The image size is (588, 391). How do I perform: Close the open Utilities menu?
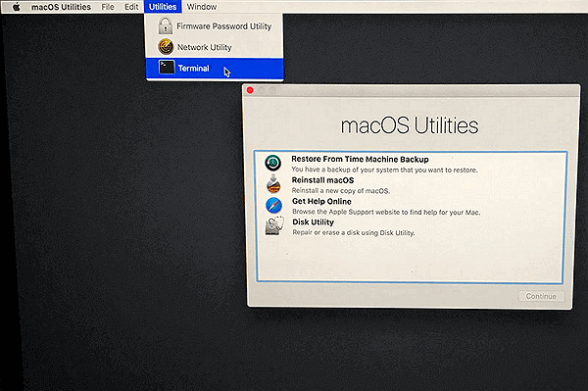[x=163, y=7]
